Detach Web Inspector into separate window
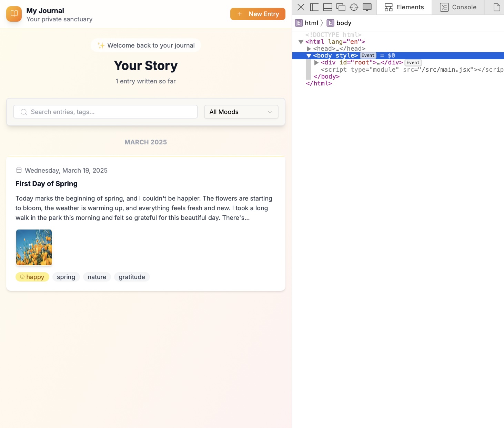The height and width of the screenshot is (428, 504). point(341,7)
